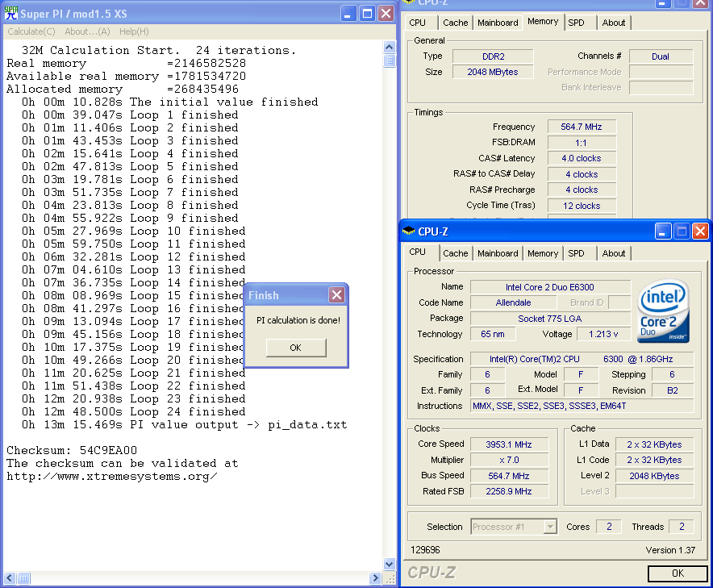Click the PI value output pi_data.txt line

coord(185,425)
